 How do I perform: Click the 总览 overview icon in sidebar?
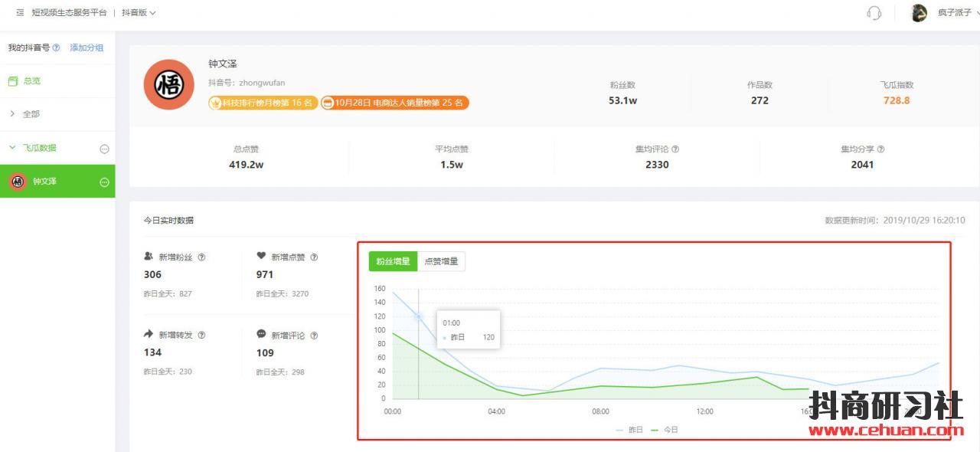12,80
